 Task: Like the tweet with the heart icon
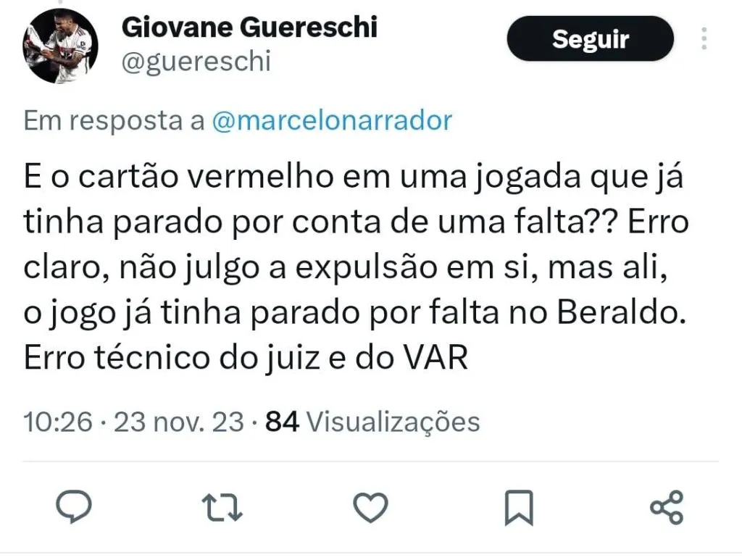coord(370,508)
